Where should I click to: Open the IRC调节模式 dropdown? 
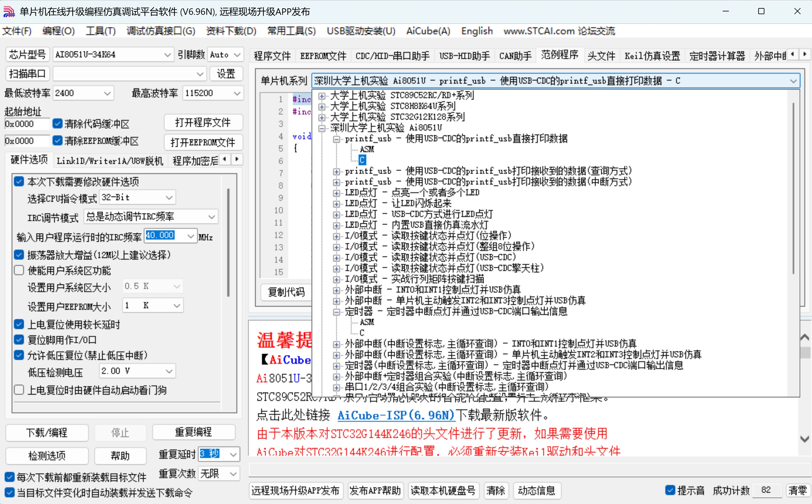coord(212,216)
